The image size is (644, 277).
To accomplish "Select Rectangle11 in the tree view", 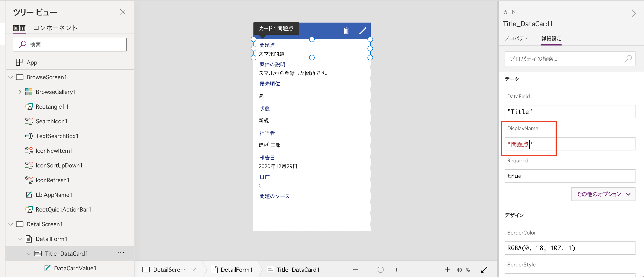I will tap(52, 106).
